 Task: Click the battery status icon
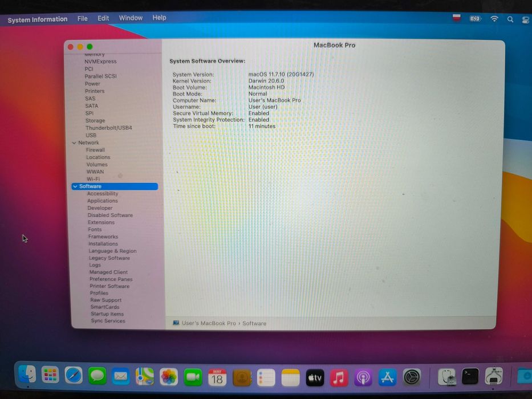pyautogui.click(x=475, y=19)
